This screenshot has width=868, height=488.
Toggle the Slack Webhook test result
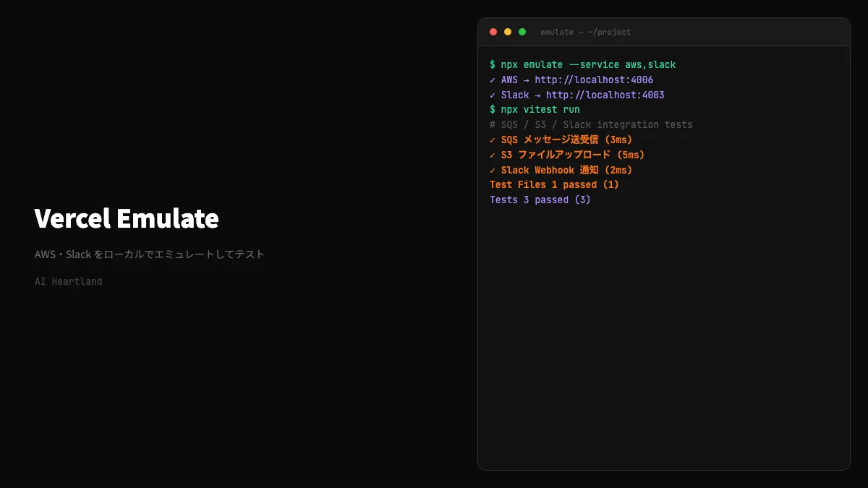565,170
